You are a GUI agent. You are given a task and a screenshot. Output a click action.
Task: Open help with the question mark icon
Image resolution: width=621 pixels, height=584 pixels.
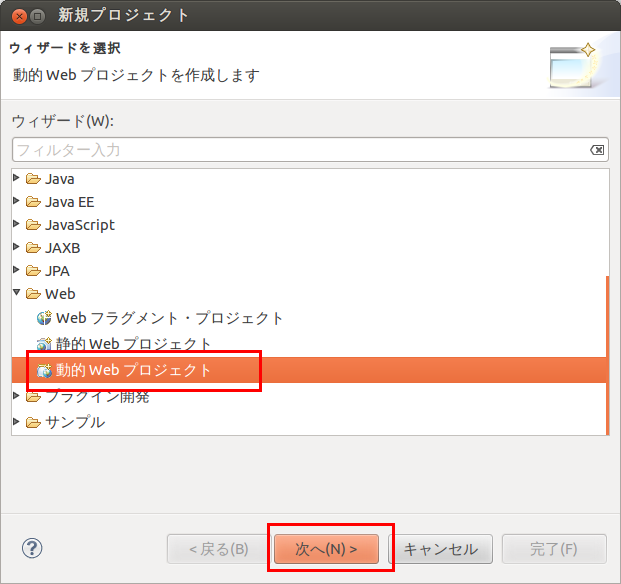32,548
